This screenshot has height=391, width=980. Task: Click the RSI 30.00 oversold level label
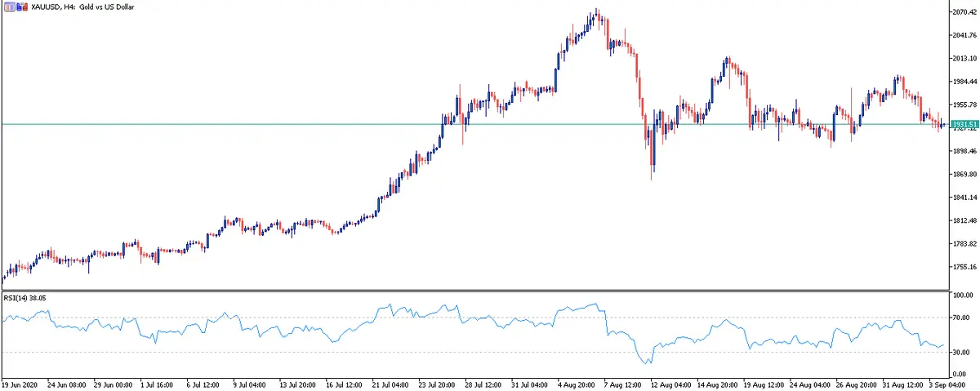963,352
